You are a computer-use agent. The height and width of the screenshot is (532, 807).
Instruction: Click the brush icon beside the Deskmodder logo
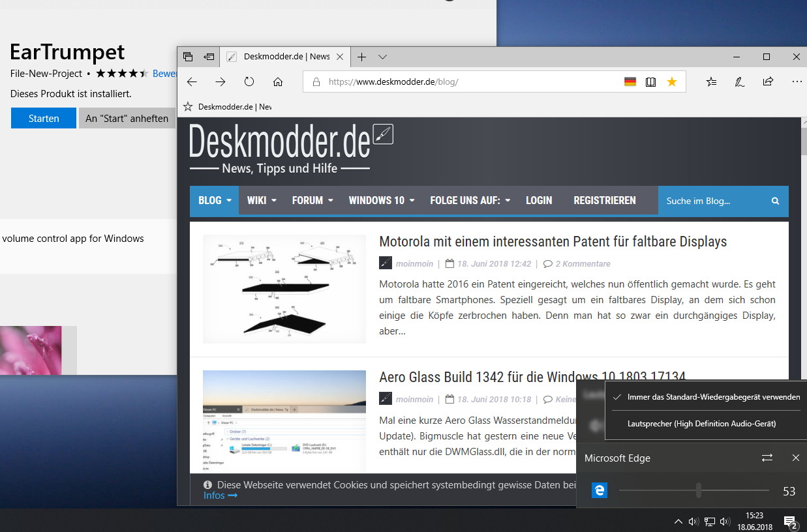(383, 134)
